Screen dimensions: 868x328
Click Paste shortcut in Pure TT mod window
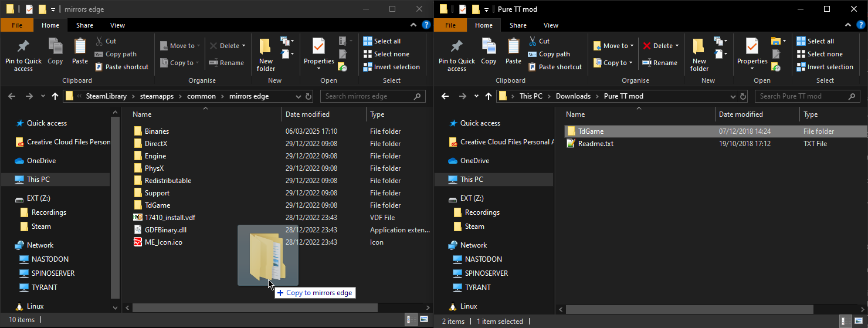pyautogui.click(x=555, y=67)
